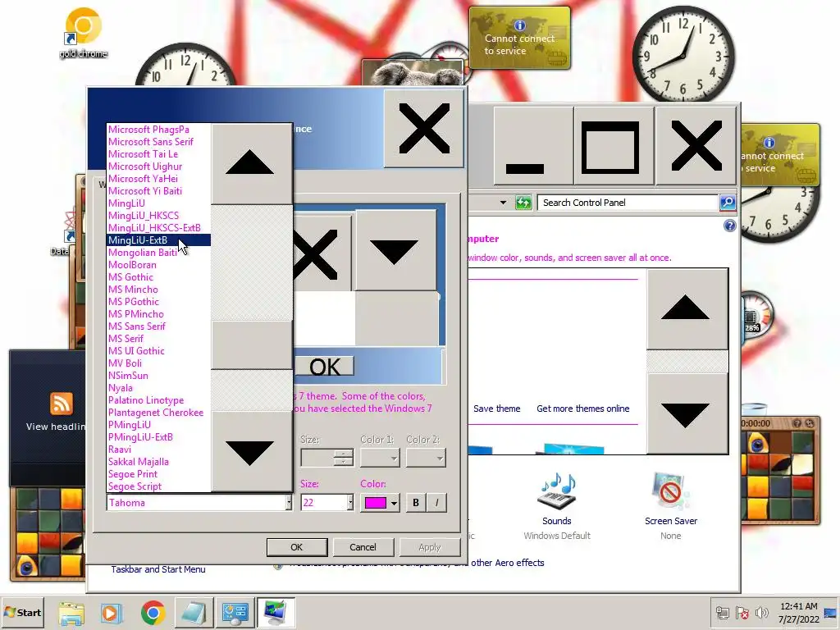
Task: Select MS Gothic font
Action: (x=158, y=277)
